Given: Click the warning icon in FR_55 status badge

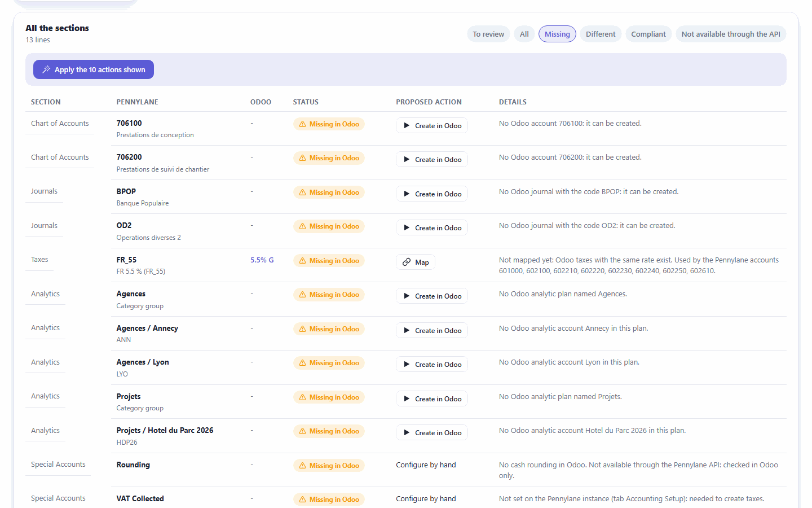Looking at the screenshot, I should point(303,261).
